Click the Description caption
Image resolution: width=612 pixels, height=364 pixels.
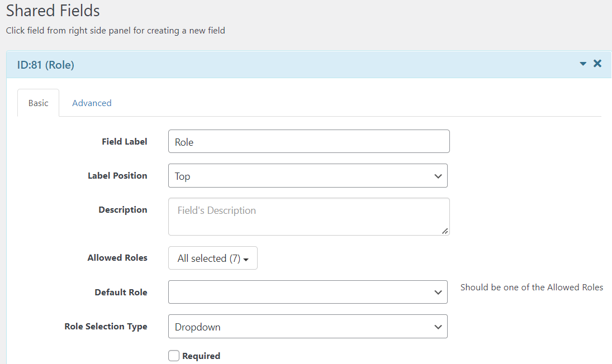coord(123,210)
